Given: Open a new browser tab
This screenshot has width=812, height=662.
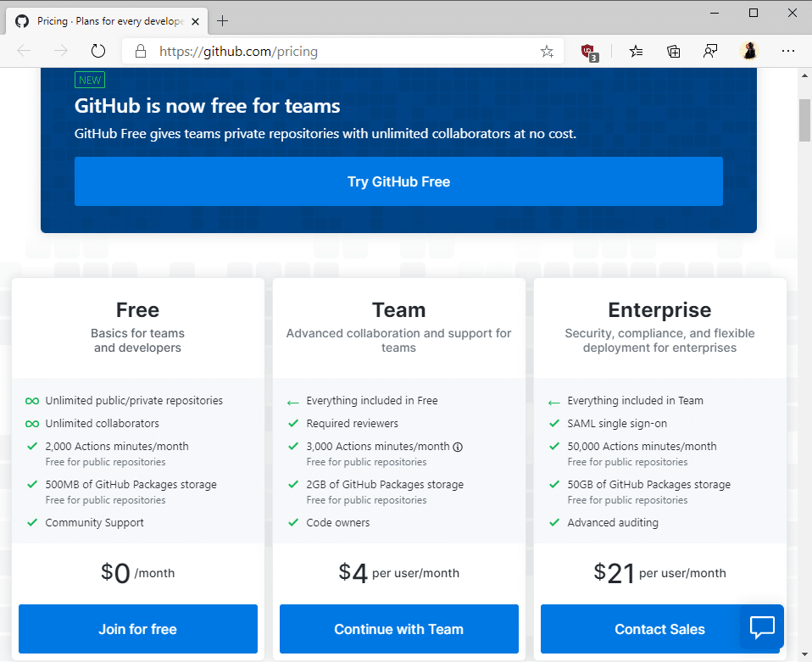Looking at the screenshot, I should point(223,21).
